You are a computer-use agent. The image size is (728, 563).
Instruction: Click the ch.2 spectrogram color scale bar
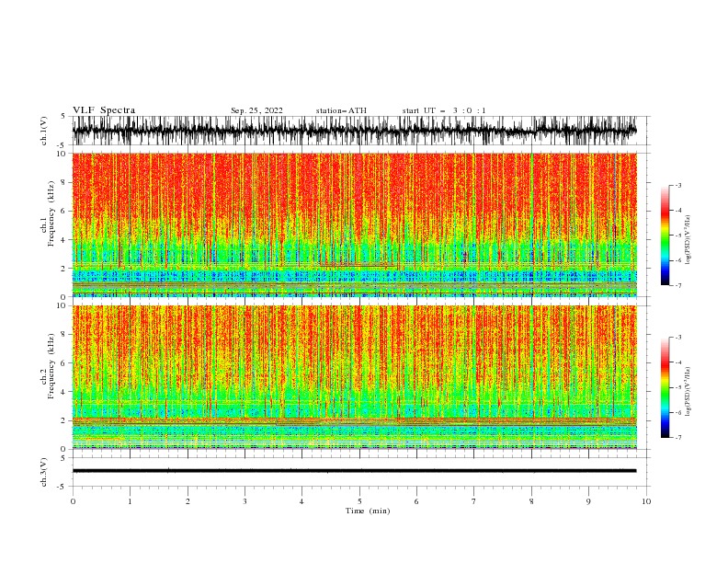click(x=665, y=387)
